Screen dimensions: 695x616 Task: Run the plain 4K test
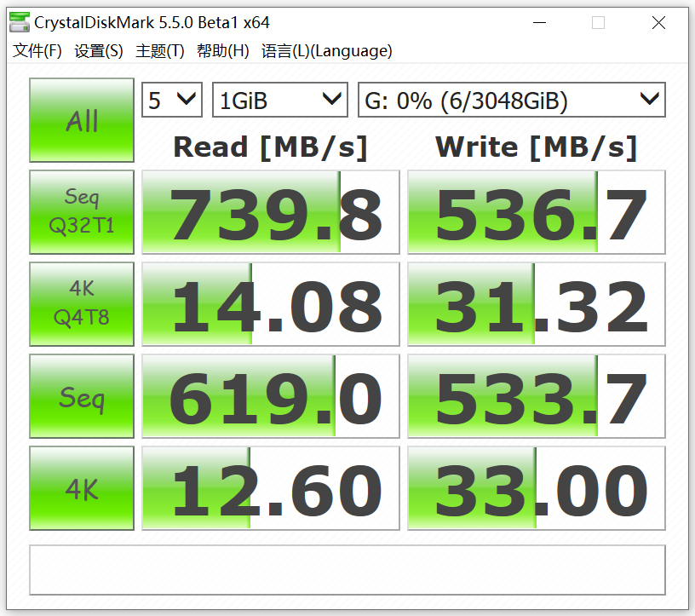pyautogui.click(x=82, y=488)
